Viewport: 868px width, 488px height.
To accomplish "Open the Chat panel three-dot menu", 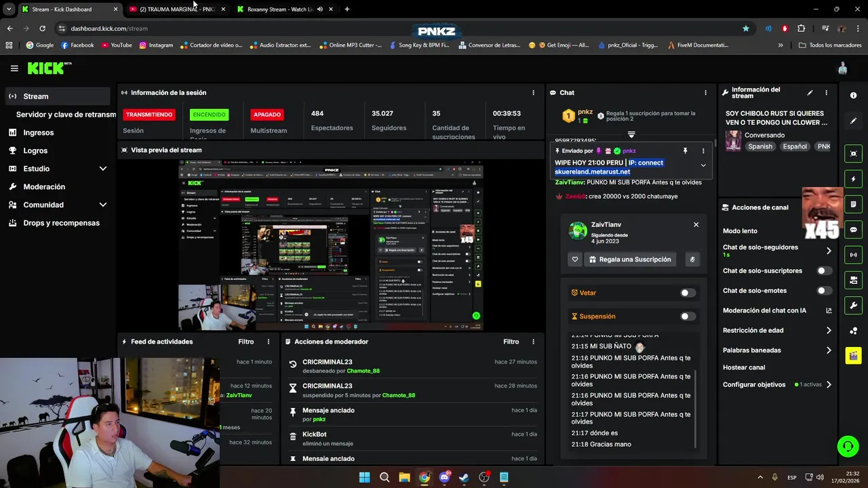I will click(705, 93).
